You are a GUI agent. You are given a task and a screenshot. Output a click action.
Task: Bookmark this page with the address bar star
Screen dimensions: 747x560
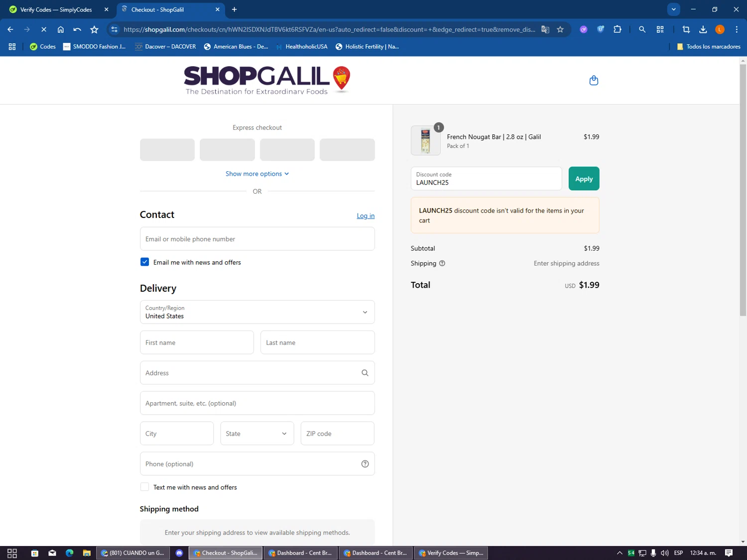pos(560,29)
